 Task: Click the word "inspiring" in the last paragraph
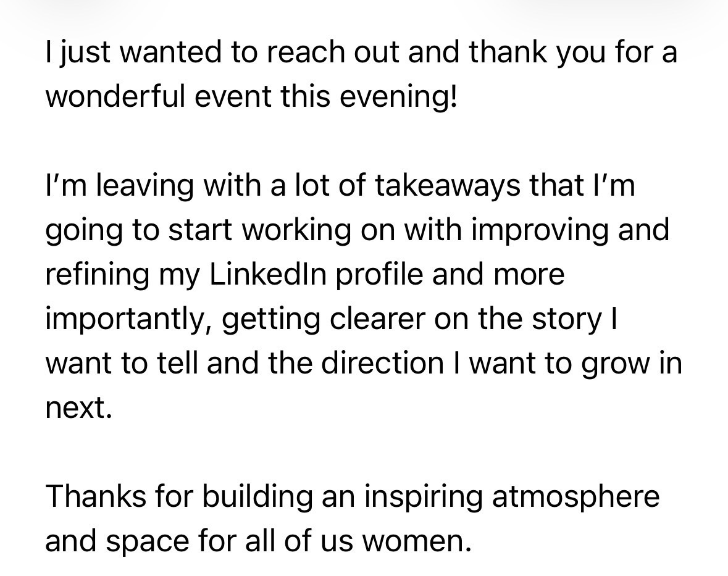[423, 498]
